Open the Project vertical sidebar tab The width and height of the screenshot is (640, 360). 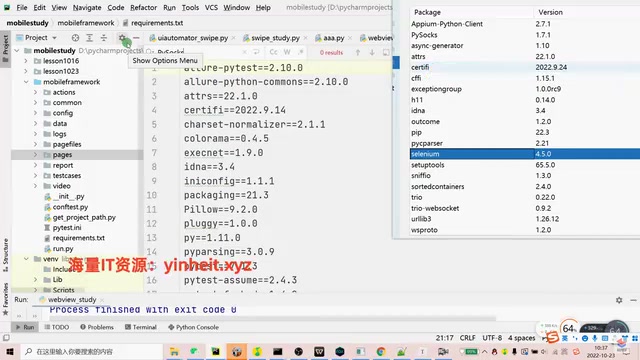tap(5, 48)
